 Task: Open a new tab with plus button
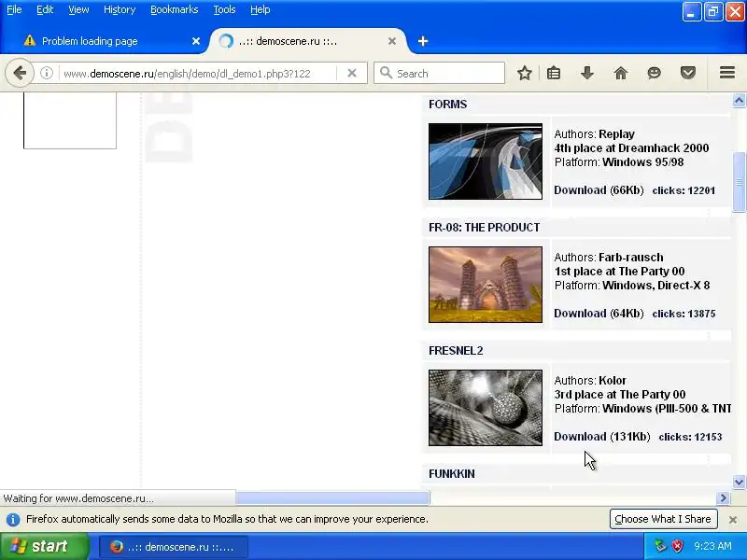click(x=423, y=41)
